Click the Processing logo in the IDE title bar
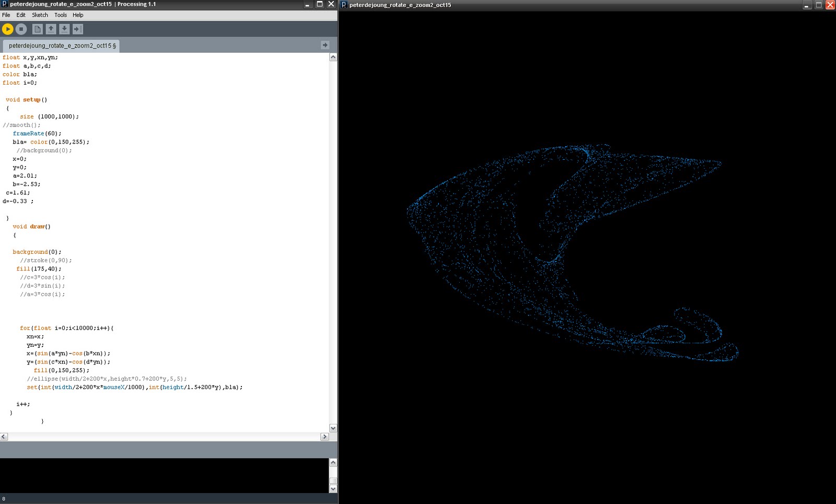The image size is (836, 504). tap(5, 4)
